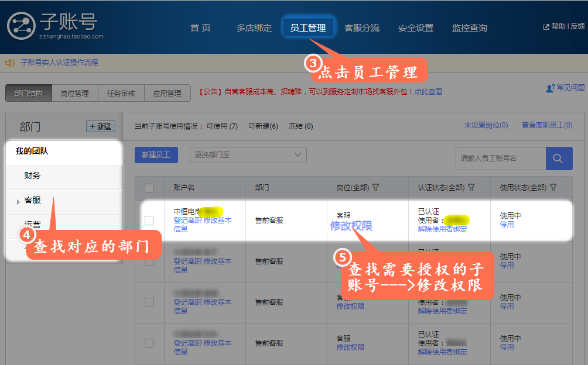
Task: Click 修改权限 link in first row
Action: [x=351, y=226]
